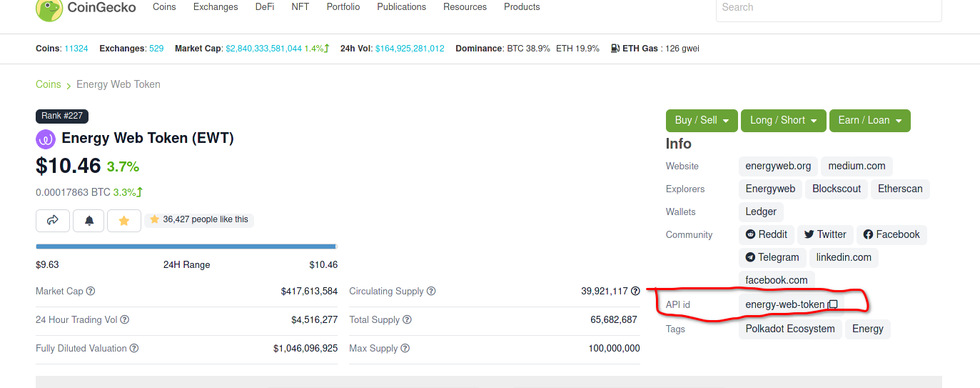Open the Long / Short dropdown
Image resolution: width=980 pixels, height=388 pixels.
point(784,121)
